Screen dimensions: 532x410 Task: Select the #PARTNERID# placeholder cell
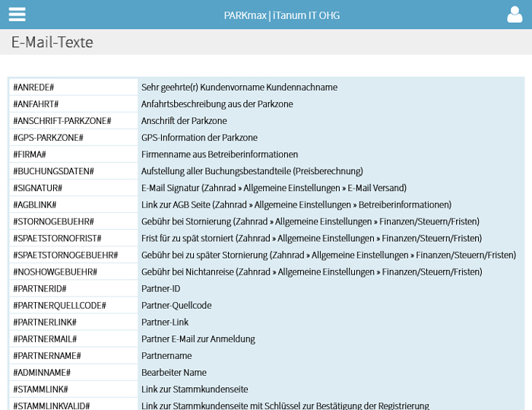[x=73, y=288]
